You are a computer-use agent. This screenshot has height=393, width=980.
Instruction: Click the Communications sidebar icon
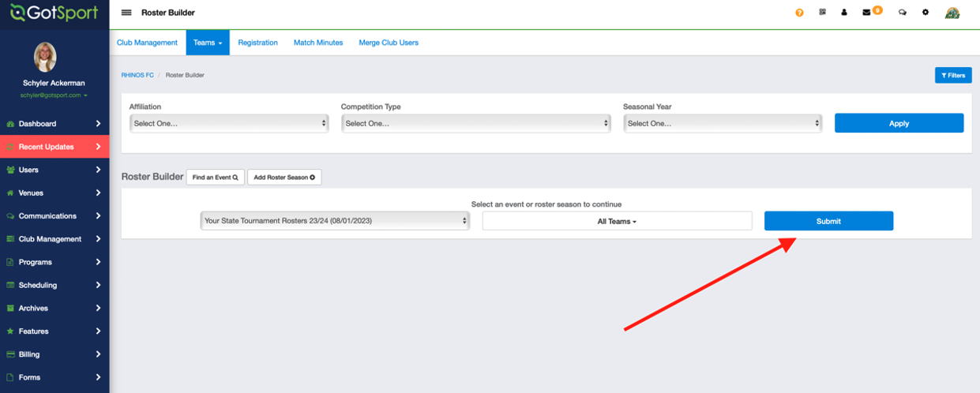pyautogui.click(x=10, y=215)
